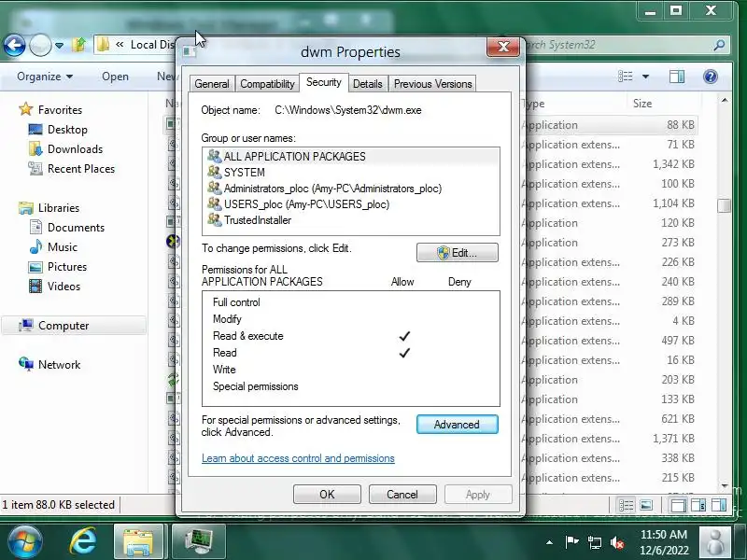Click the change view icon in toolbar
Viewport: 747px width, 560px height.
pyautogui.click(x=625, y=77)
